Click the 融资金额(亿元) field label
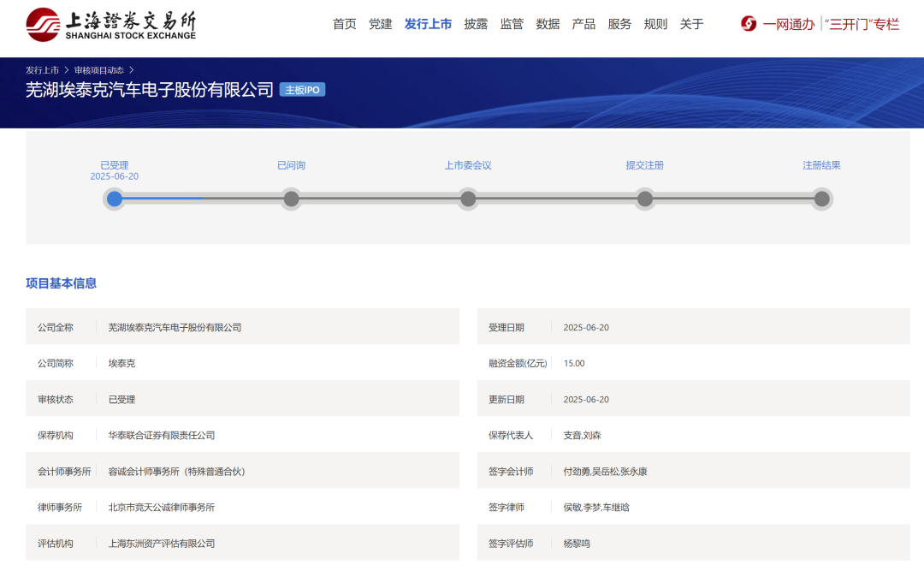The image size is (924, 571). pos(518,363)
